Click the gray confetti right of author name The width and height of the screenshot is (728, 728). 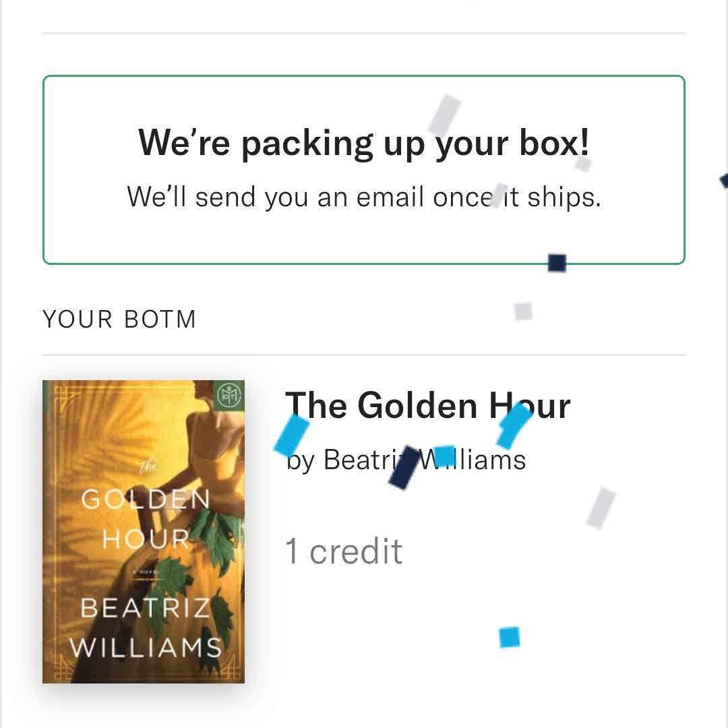pos(601,508)
